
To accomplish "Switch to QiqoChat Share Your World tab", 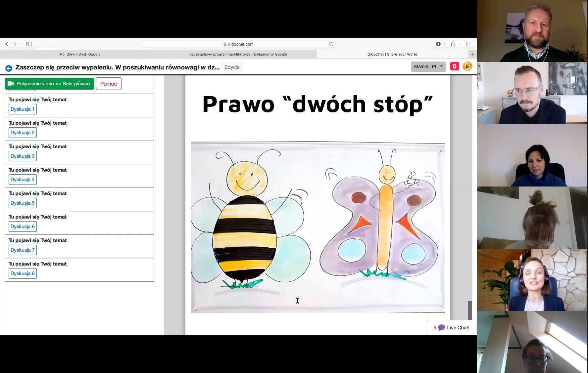I will [392, 54].
